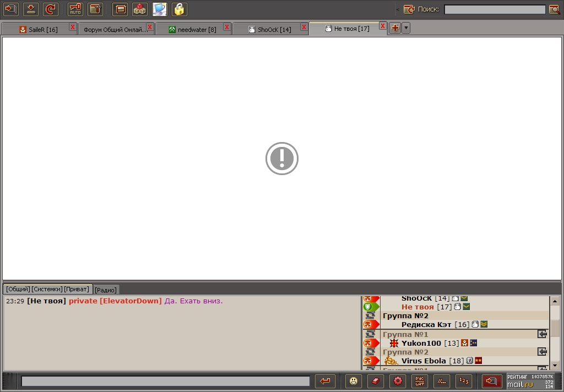Open chat settings with the gear icon

coord(398,381)
